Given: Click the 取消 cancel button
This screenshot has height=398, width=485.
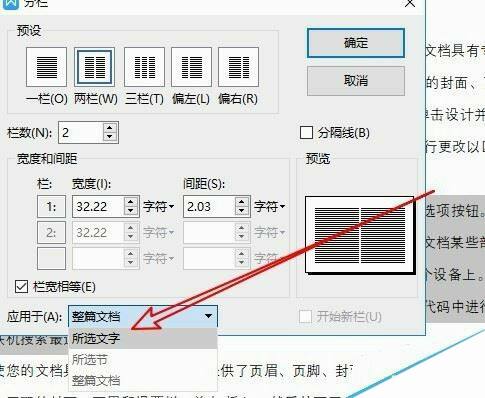Looking at the screenshot, I should (356, 81).
